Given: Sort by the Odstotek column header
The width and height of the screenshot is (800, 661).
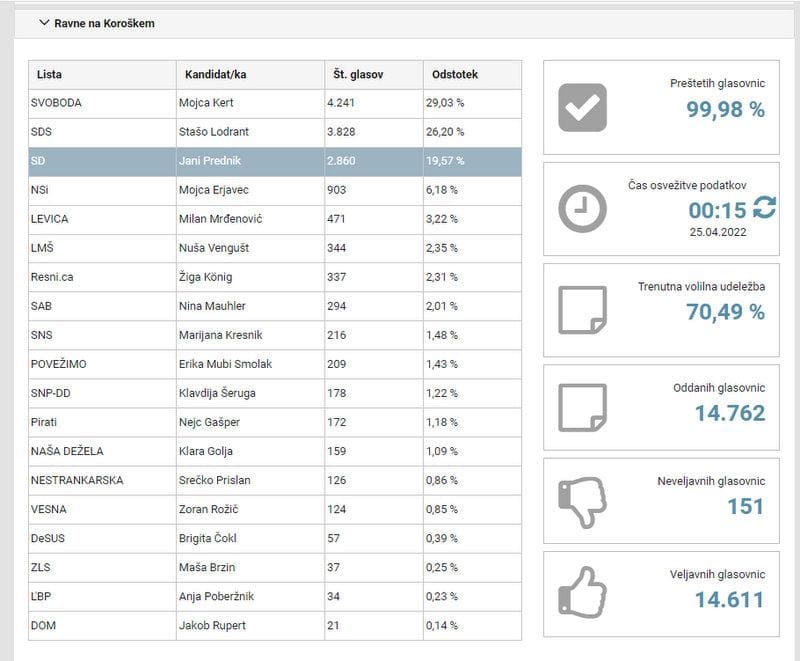Looking at the screenshot, I should (x=455, y=75).
